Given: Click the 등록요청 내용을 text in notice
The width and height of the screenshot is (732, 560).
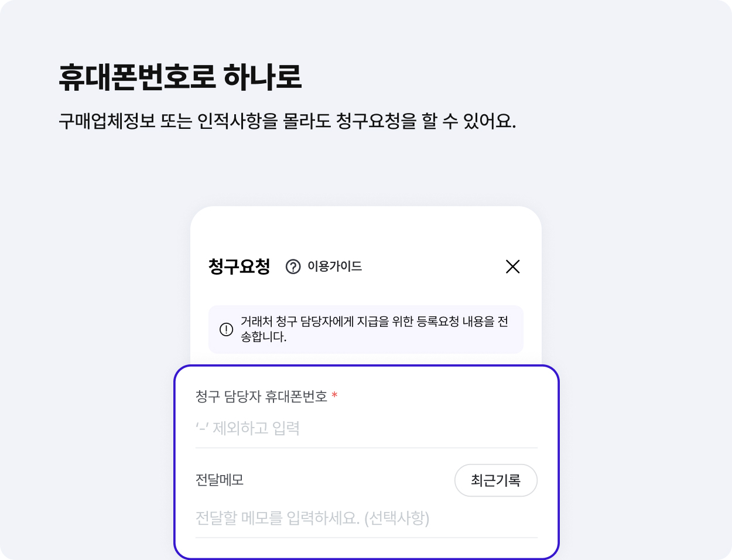Looking at the screenshot, I should click(456, 322).
